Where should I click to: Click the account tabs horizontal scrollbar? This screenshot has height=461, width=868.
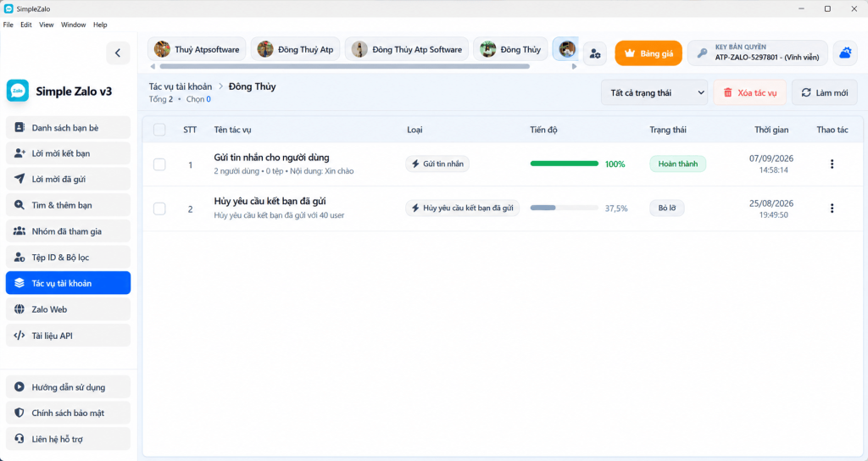click(344, 66)
